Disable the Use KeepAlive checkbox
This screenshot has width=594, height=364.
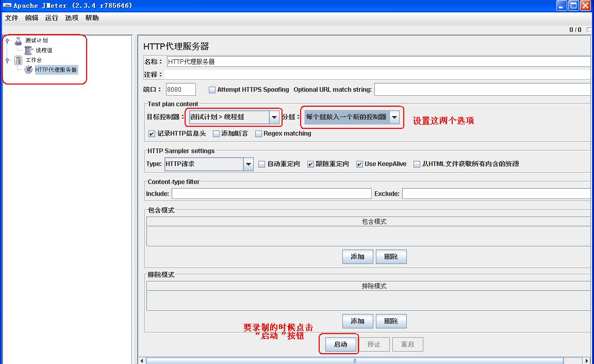coord(359,164)
